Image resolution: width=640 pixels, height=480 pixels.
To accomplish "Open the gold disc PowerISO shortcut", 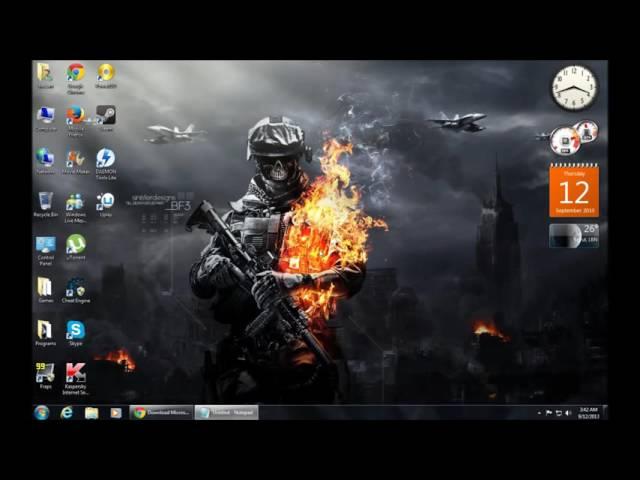I will pyautogui.click(x=106, y=76).
